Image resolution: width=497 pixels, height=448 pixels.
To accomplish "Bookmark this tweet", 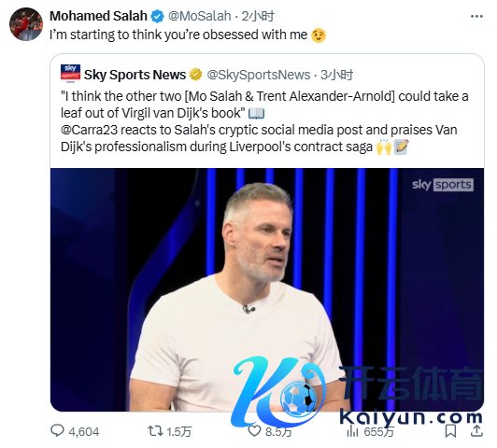I will point(450,431).
